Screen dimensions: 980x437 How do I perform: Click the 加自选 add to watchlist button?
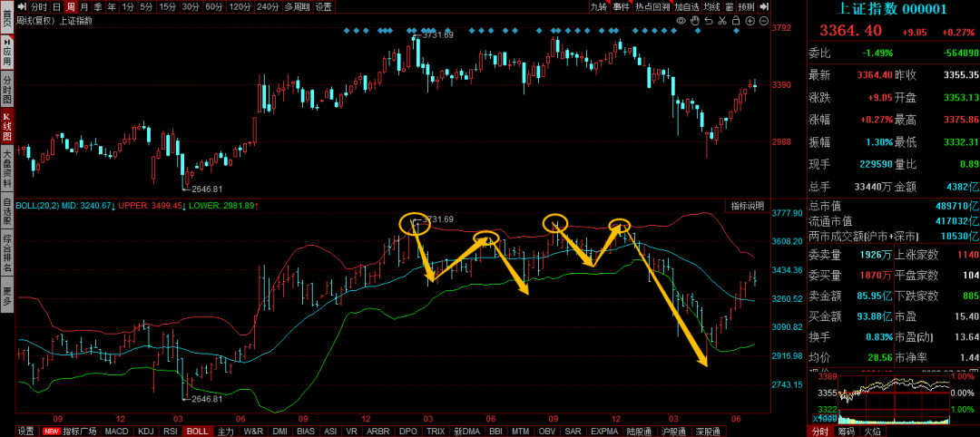686,6
